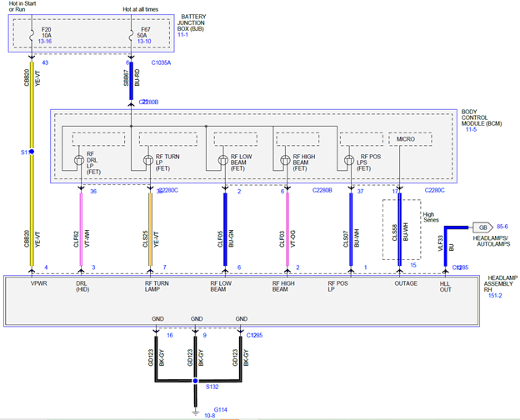520x420 pixels.
Task: Click the VLF33 BU wire to GB connector
Action: (446, 246)
